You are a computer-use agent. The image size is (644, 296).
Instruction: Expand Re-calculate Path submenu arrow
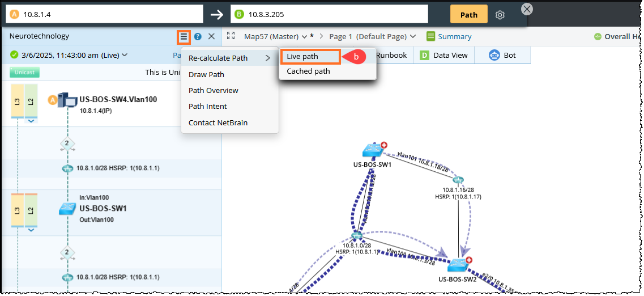click(x=268, y=58)
